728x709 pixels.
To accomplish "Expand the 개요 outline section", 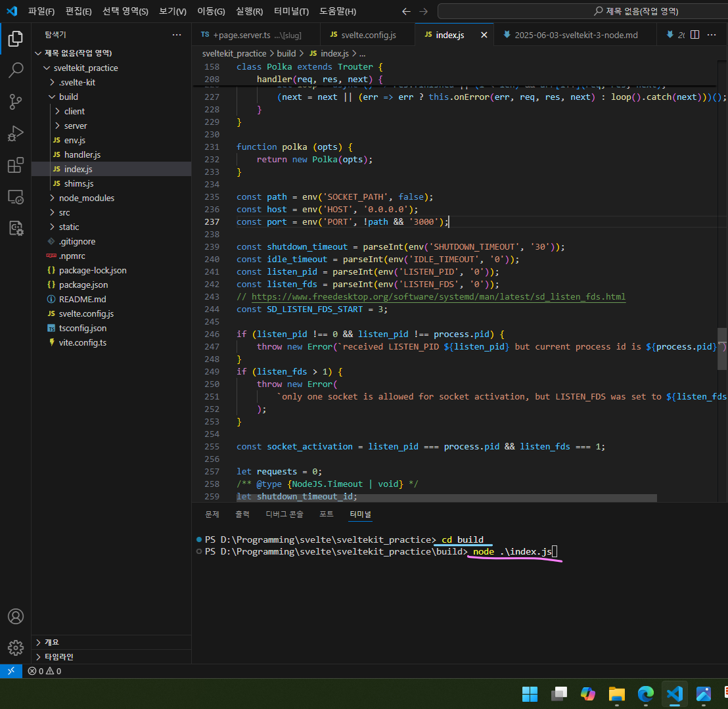I will tap(51, 642).
